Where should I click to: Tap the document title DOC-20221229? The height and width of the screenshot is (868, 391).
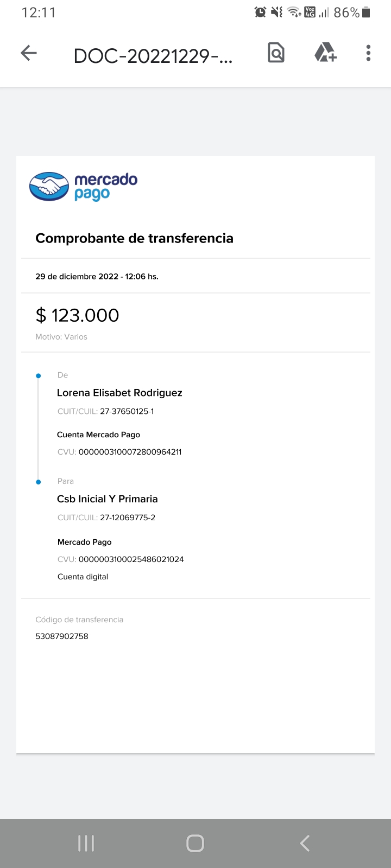(x=153, y=56)
